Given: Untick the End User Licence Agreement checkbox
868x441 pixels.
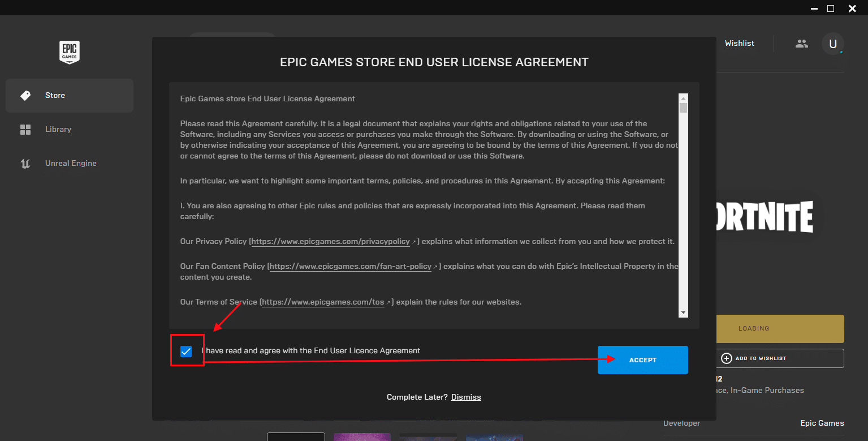Looking at the screenshot, I should click(186, 352).
